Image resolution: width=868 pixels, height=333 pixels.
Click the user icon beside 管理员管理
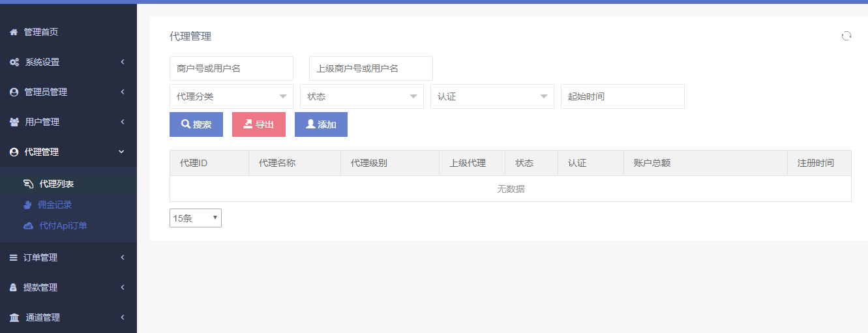point(14,92)
